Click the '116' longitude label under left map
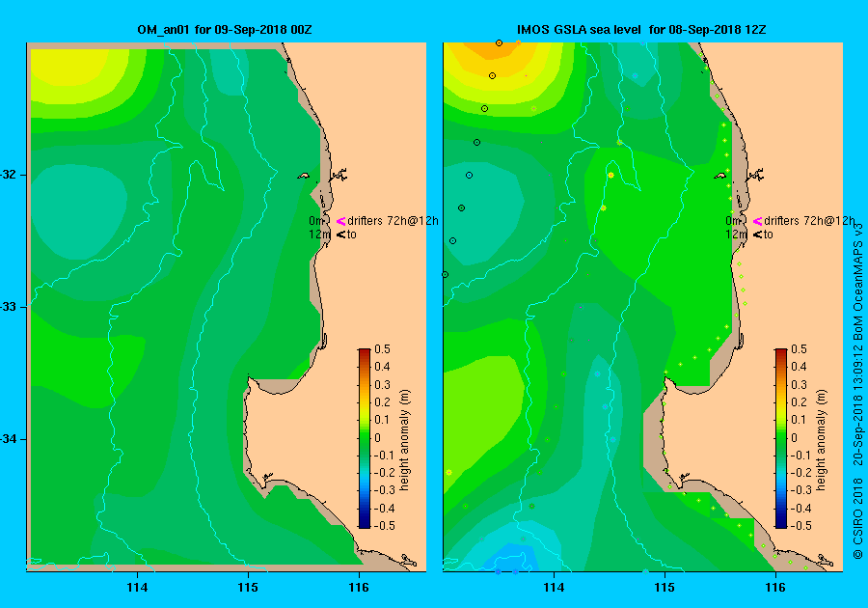The height and width of the screenshot is (608, 868). coord(359,588)
